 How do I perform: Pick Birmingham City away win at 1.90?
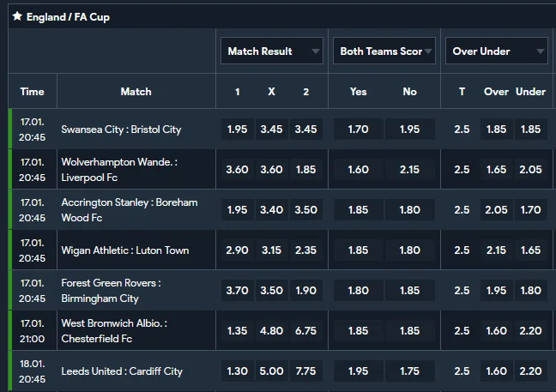point(305,291)
